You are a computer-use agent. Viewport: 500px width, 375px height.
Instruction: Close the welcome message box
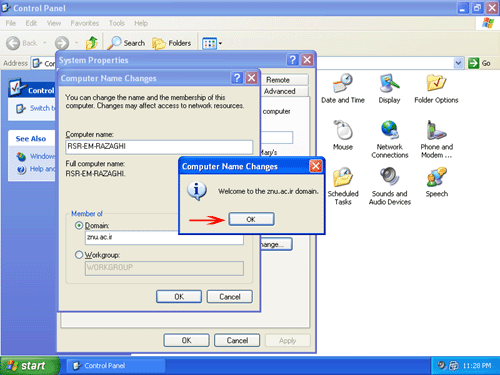pyautogui.click(x=315, y=166)
